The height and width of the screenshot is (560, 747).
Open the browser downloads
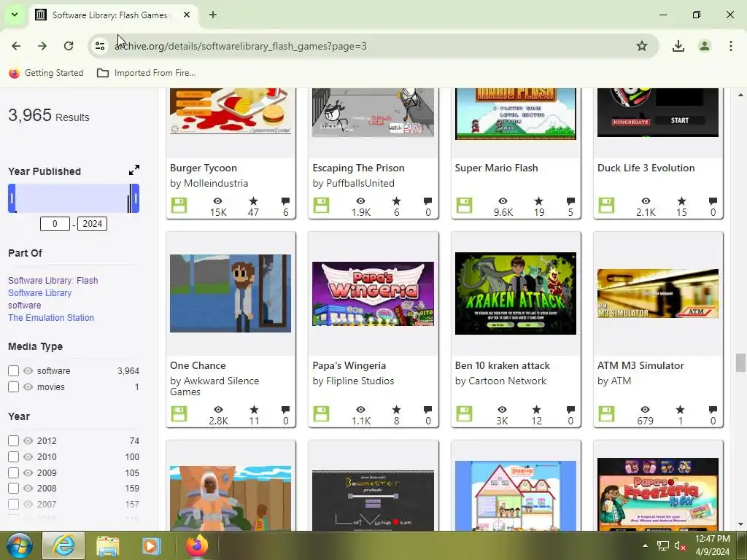coord(678,46)
